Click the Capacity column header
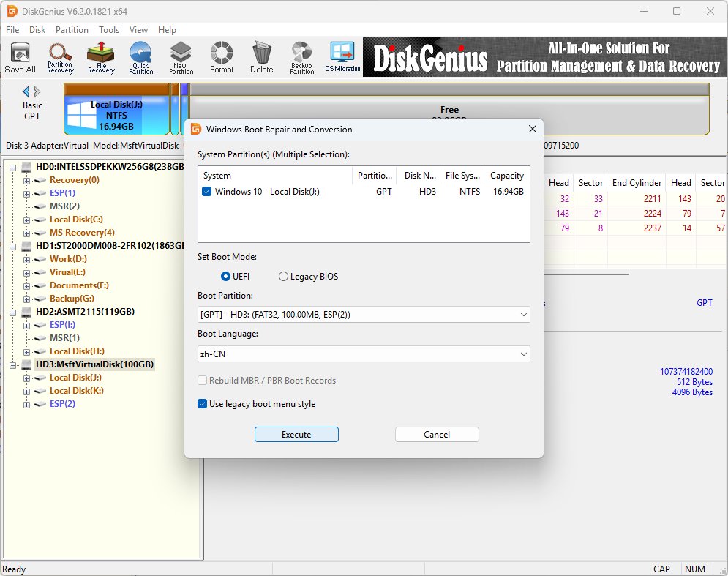This screenshot has height=576, width=728. pos(506,176)
